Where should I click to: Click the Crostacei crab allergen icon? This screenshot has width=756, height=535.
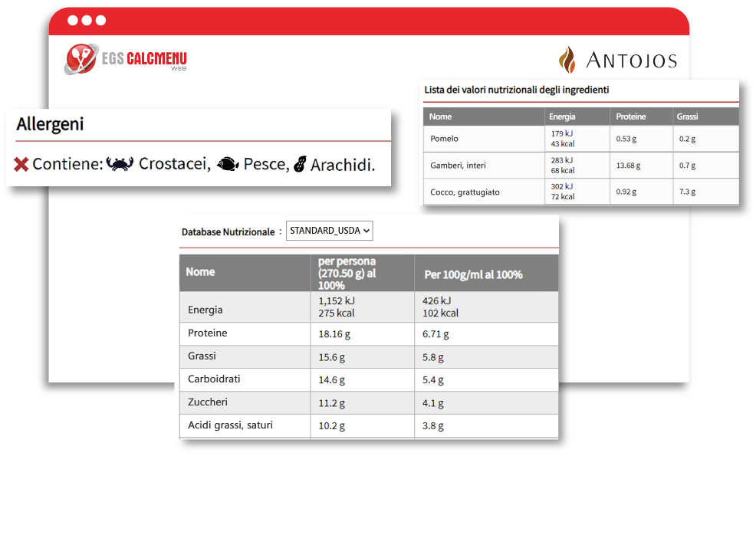click(120, 164)
